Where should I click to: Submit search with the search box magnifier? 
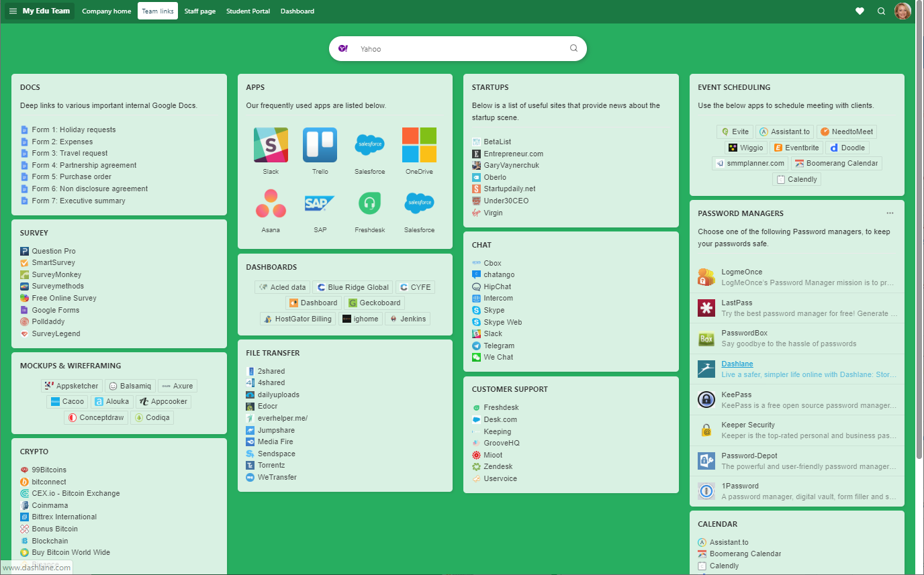573,48
